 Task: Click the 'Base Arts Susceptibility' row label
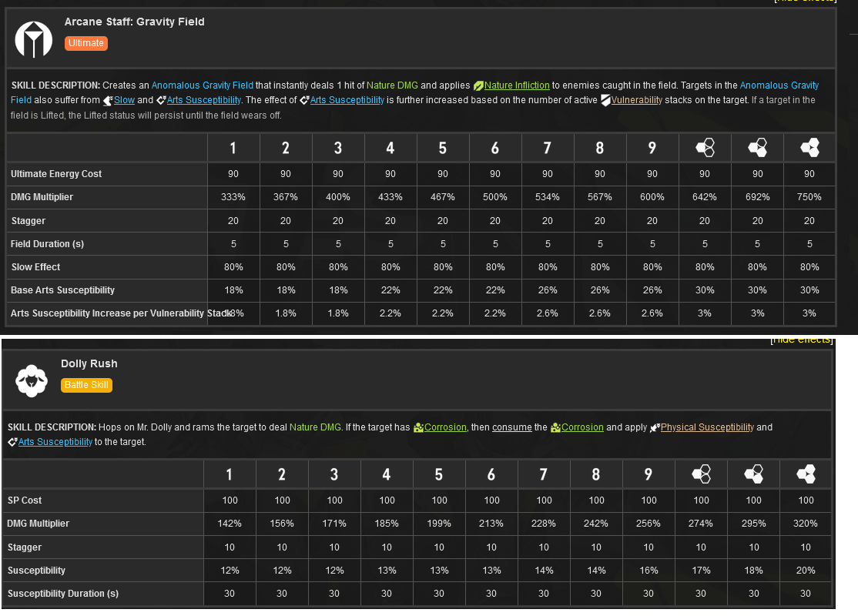(63, 290)
